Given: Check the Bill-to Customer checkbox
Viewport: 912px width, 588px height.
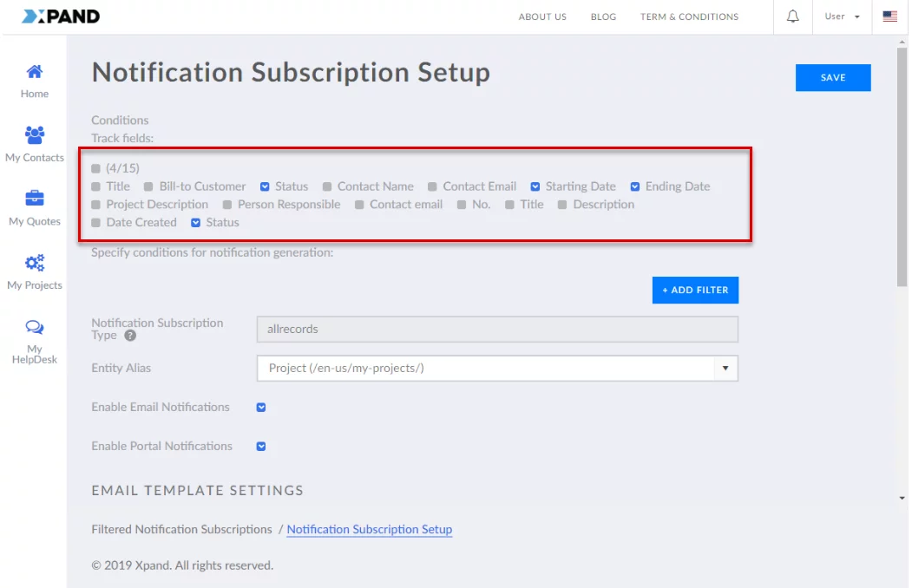Looking at the screenshot, I should pos(149,186).
